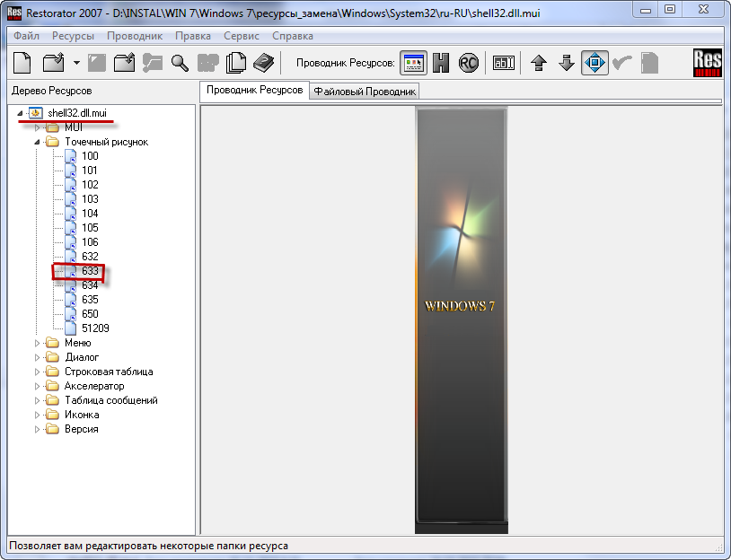731x560 pixels.
Task: Expand the MUI folder
Action: click(38, 127)
